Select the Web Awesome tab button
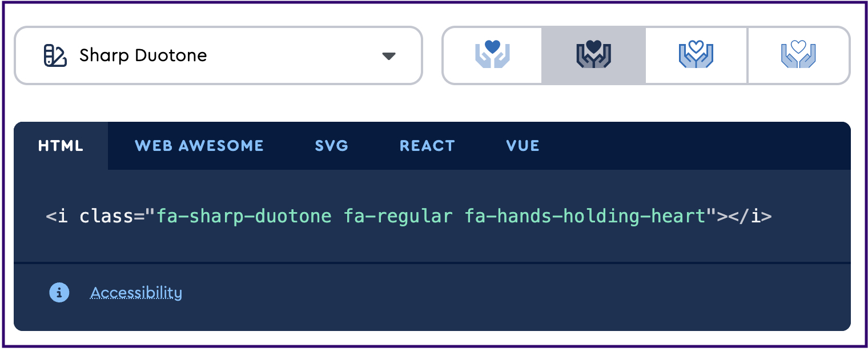 point(199,146)
